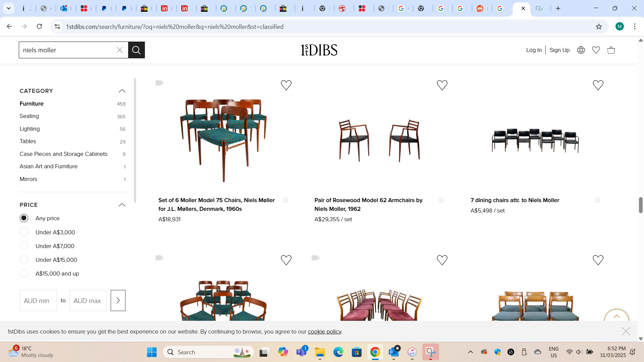Select the Under A$15,000 price option
The image size is (644, 362).
(x=24, y=260)
